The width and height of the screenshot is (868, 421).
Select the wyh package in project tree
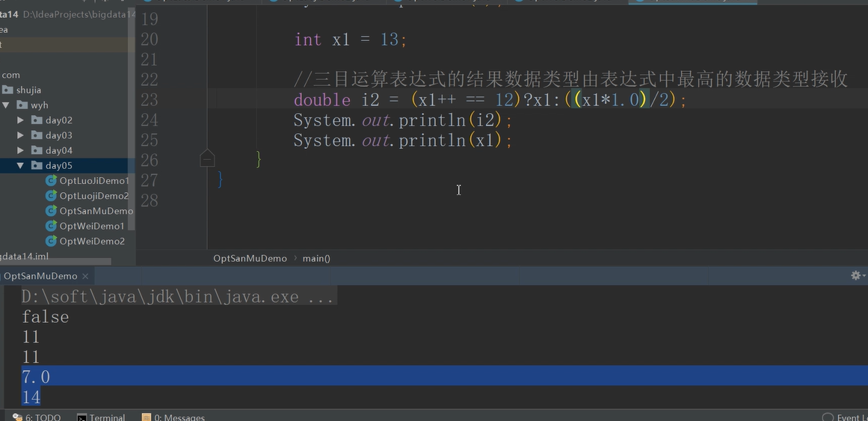(x=40, y=105)
